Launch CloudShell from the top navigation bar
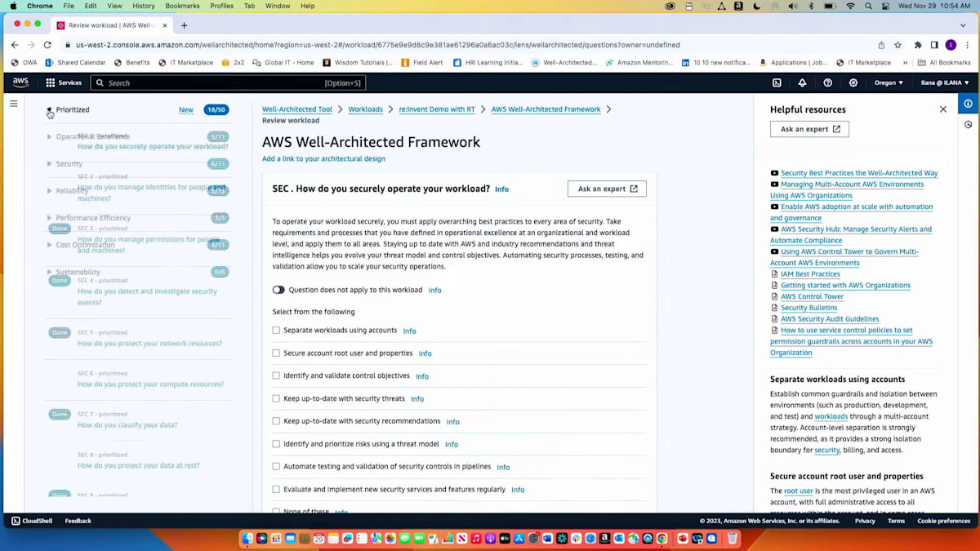 (777, 82)
